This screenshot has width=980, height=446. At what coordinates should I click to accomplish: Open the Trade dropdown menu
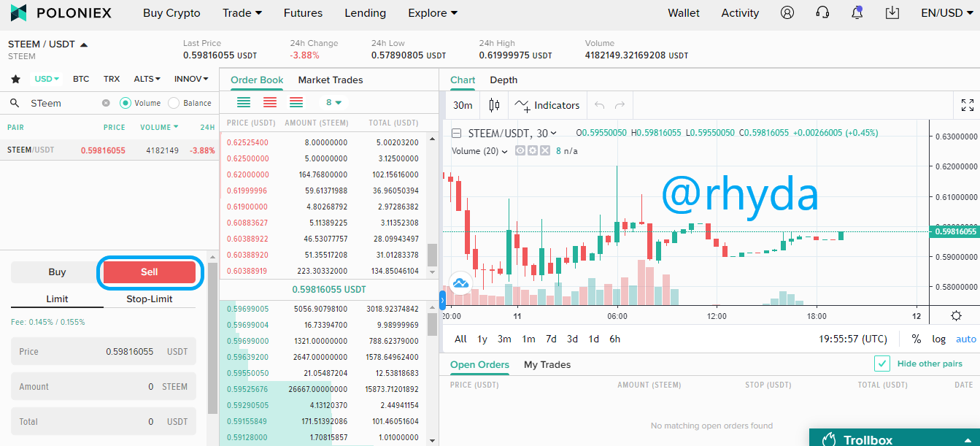pyautogui.click(x=242, y=13)
